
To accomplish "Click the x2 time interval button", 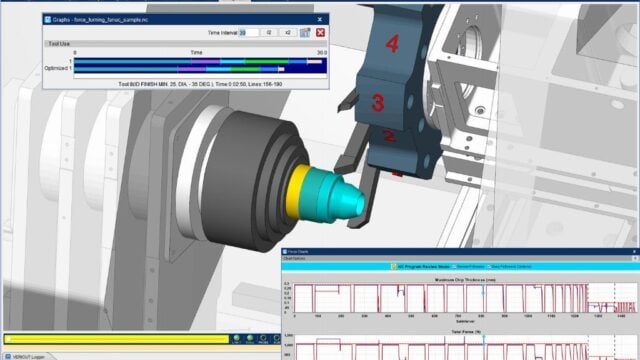I will (288, 33).
